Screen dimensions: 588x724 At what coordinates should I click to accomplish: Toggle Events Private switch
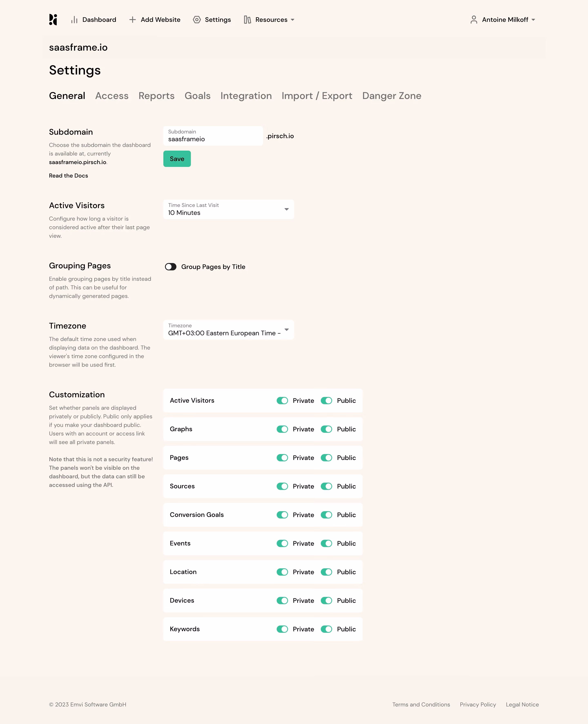[282, 543]
